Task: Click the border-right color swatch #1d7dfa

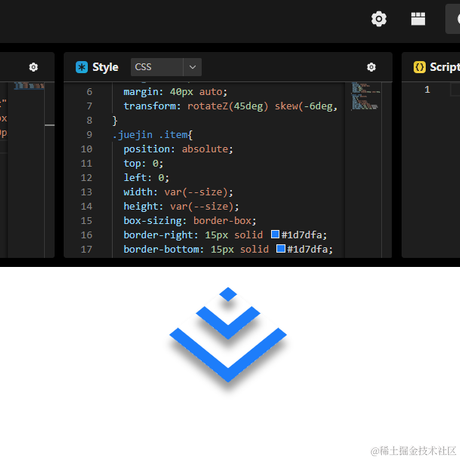Action: click(x=275, y=234)
